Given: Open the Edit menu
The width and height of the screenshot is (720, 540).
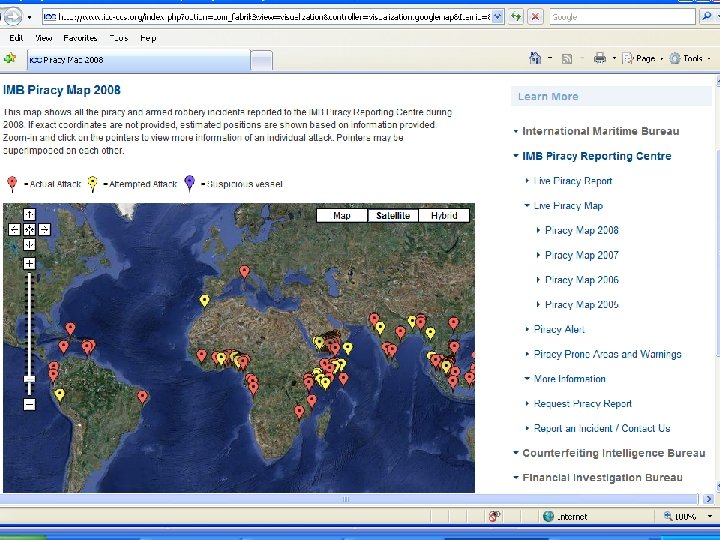Looking at the screenshot, I should pyautogui.click(x=16, y=38).
